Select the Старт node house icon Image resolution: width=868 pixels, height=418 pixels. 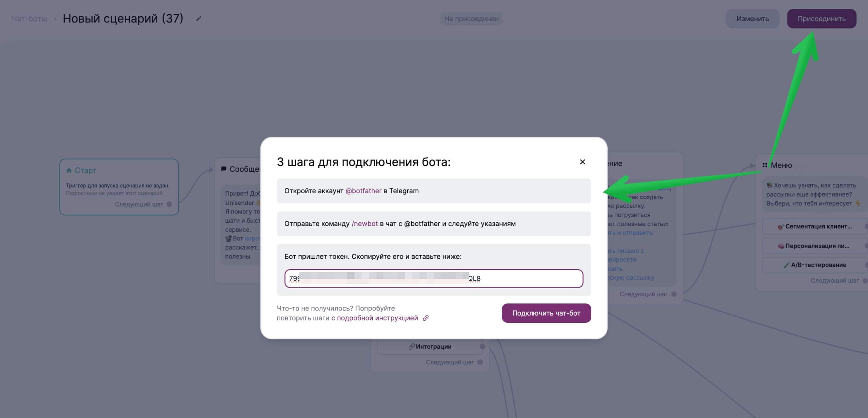click(x=69, y=170)
